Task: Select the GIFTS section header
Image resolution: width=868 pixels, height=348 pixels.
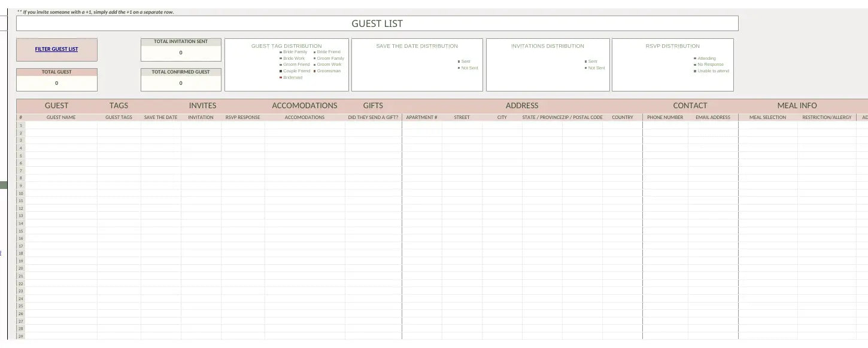Action: click(x=373, y=105)
